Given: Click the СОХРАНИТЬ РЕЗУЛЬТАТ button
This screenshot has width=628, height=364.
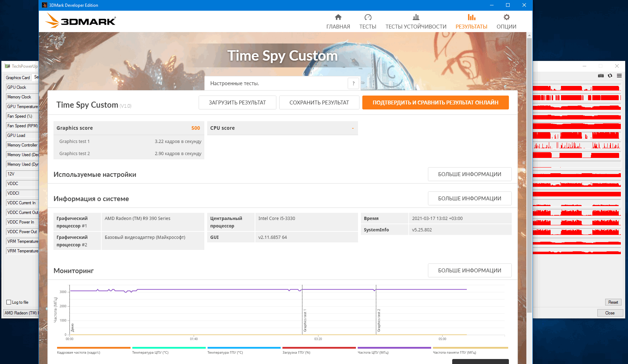Looking at the screenshot, I should coord(319,103).
